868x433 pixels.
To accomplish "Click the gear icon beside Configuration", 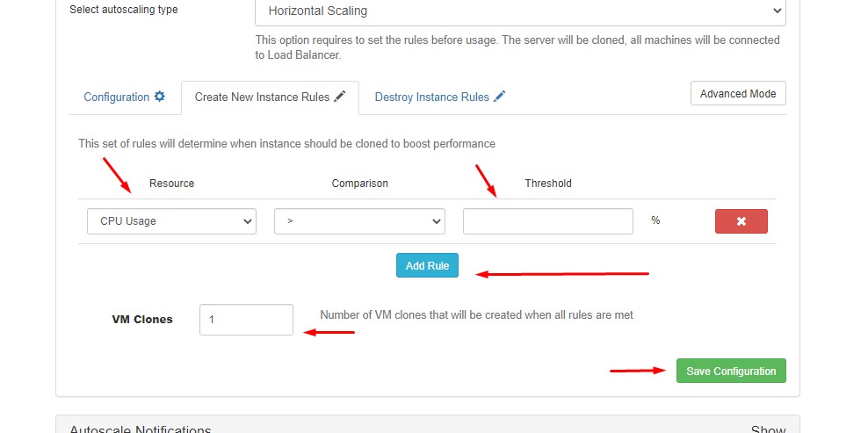I will (x=160, y=97).
